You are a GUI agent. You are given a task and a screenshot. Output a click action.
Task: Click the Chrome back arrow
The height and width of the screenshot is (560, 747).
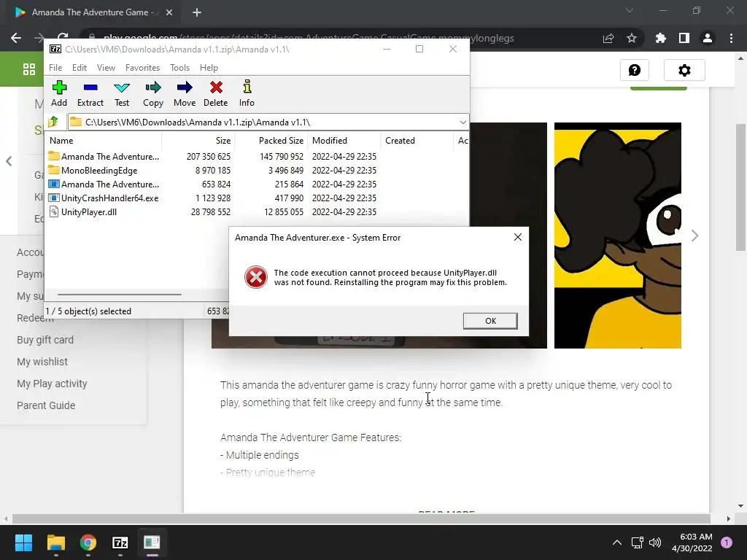pyautogui.click(x=16, y=38)
